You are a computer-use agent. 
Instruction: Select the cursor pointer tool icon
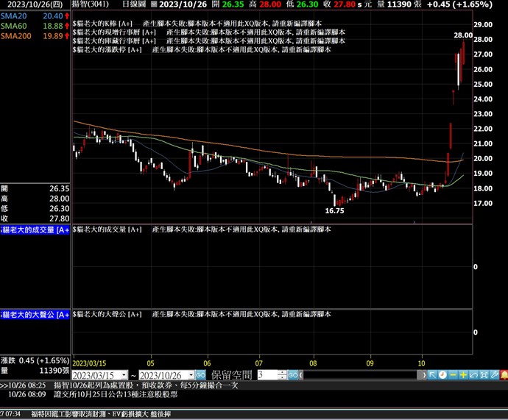(432, 374)
